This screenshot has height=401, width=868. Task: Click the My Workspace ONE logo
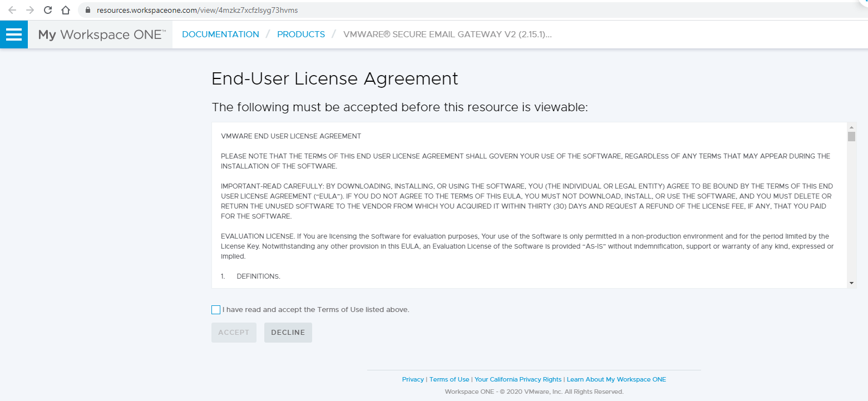[x=101, y=34]
